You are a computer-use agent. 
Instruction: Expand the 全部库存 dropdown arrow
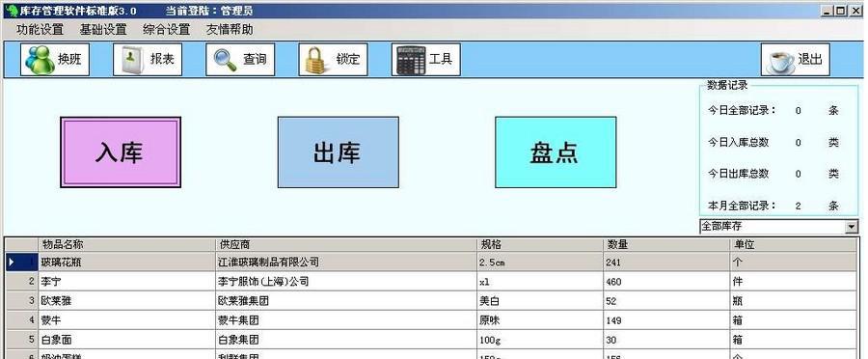click(851, 227)
